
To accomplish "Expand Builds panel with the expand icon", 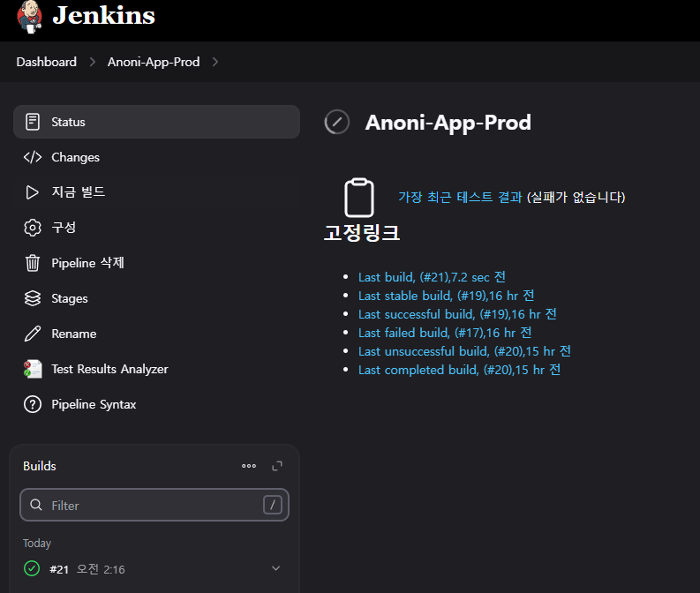I will point(277,466).
